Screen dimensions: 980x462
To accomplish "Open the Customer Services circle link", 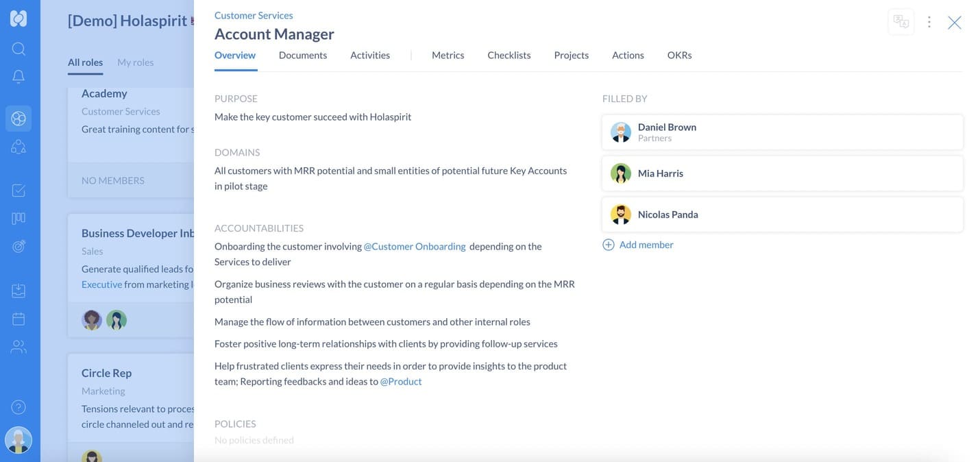I will click(254, 15).
